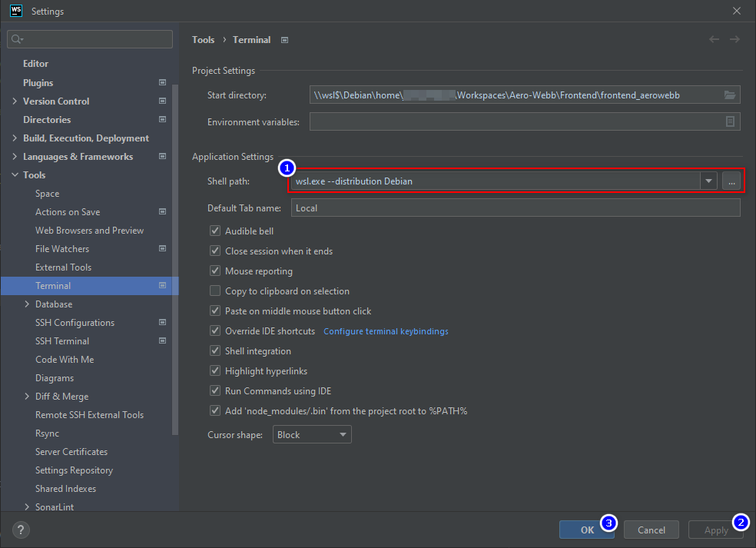Collapse the Tools tree node
This screenshot has width=756, height=548.
click(x=15, y=174)
